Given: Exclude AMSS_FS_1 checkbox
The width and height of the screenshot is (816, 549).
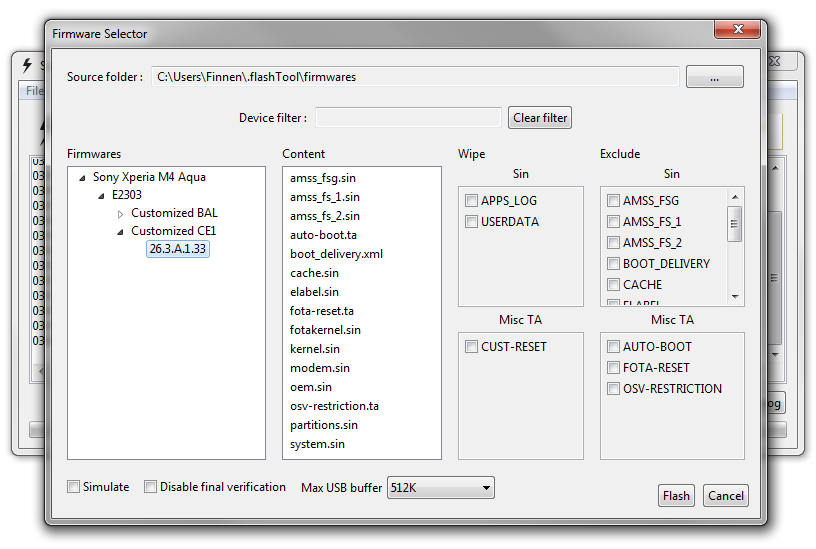Looking at the screenshot, I should [x=614, y=222].
